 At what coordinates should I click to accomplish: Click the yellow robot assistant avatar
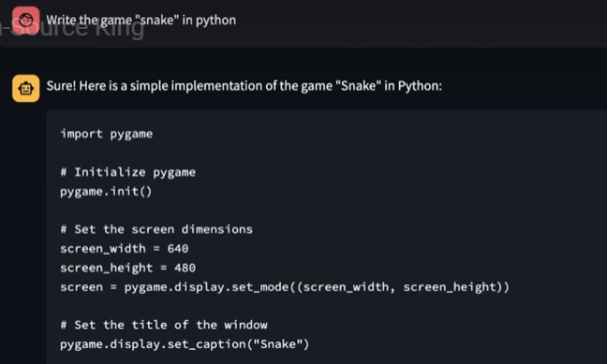pyautogui.click(x=25, y=89)
